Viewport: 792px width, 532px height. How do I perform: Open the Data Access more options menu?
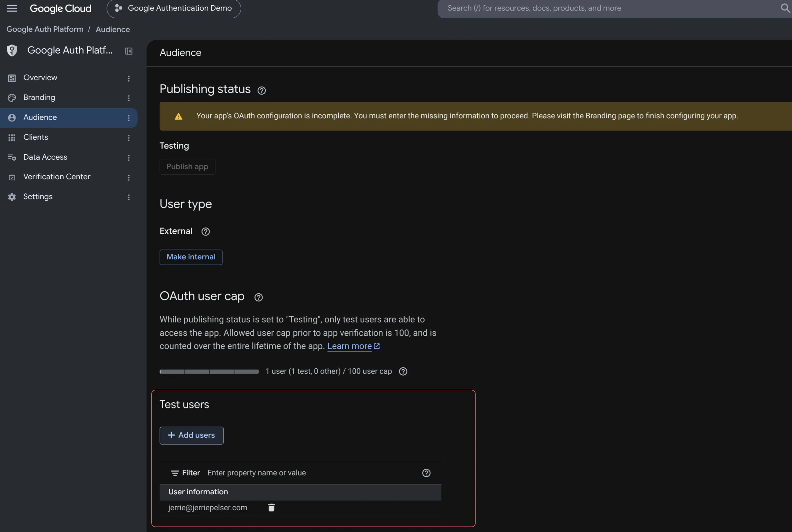click(129, 158)
